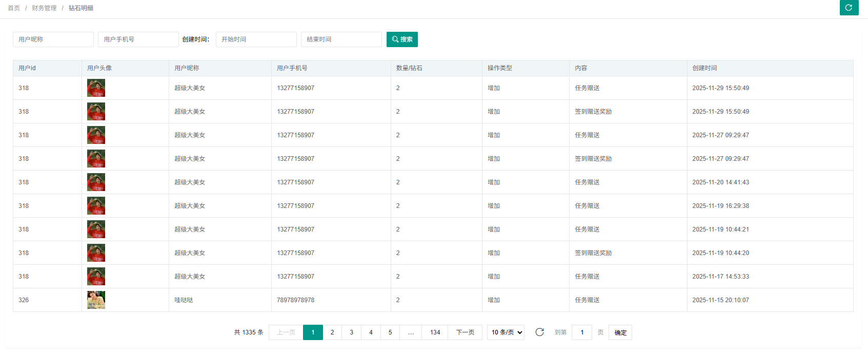Viewport: 868px width, 357px height.
Task: Go to last page 134
Action: (435, 332)
